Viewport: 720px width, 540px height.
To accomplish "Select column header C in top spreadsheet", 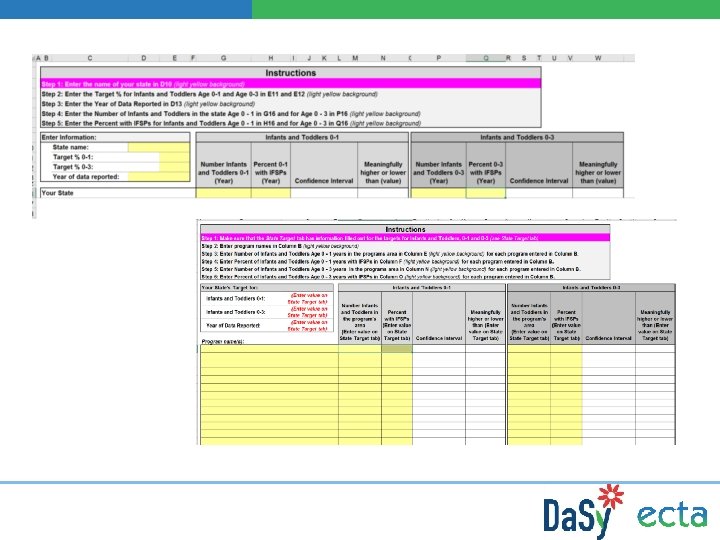I will (x=90, y=58).
